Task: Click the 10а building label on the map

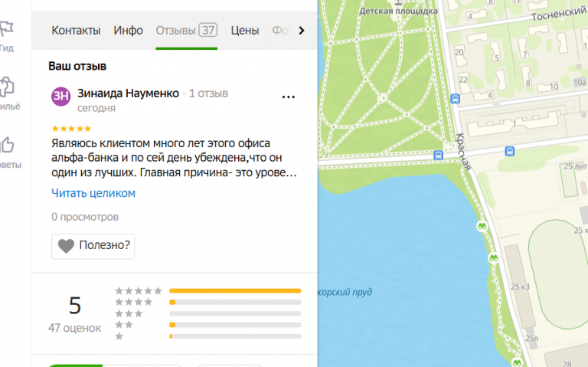Action: pyautogui.click(x=580, y=82)
